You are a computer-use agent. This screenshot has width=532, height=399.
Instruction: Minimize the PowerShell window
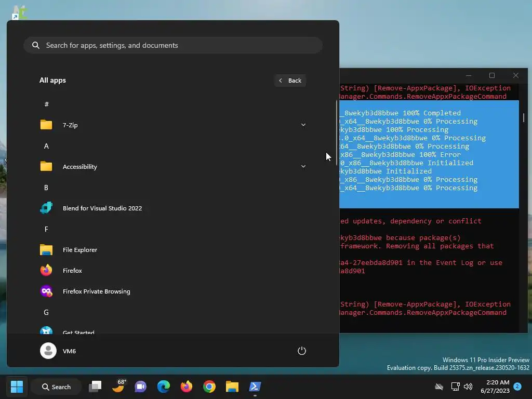pyautogui.click(x=469, y=75)
